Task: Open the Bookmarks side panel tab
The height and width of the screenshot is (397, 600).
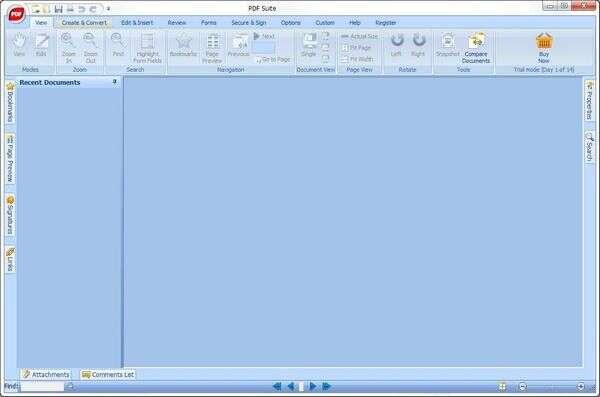Action: [10, 103]
